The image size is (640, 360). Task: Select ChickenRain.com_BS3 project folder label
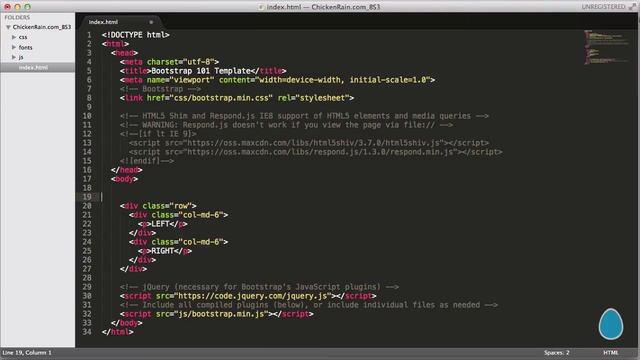(x=42, y=27)
